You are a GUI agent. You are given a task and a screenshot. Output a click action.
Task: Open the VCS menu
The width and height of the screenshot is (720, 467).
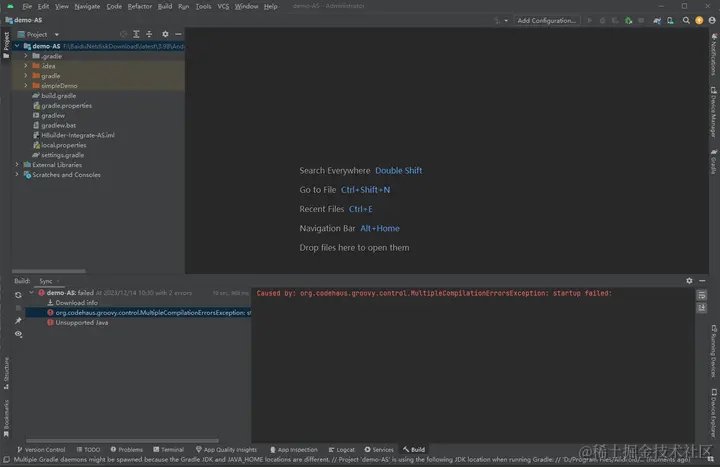click(223, 6)
